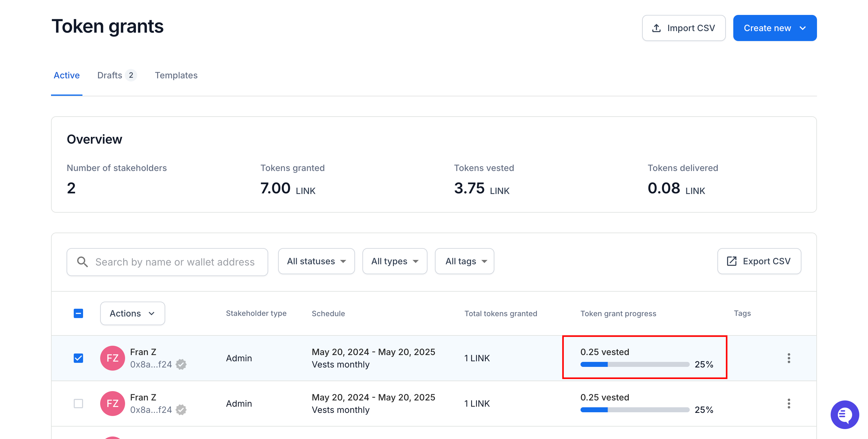The image size is (868, 439).
Task: Focus the search by name or wallet field
Action: [167, 262]
